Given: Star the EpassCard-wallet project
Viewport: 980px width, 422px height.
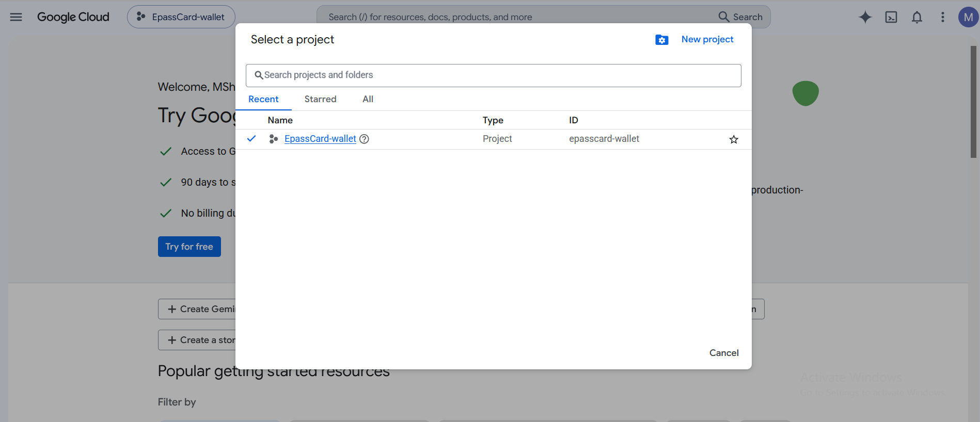Looking at the screenshot, I should pos(734,139).
